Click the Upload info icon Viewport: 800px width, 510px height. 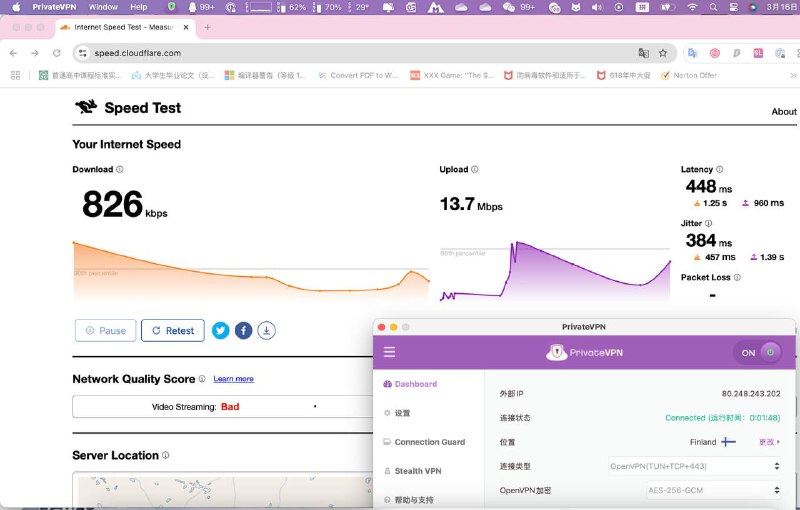click(x=474, y=169)
